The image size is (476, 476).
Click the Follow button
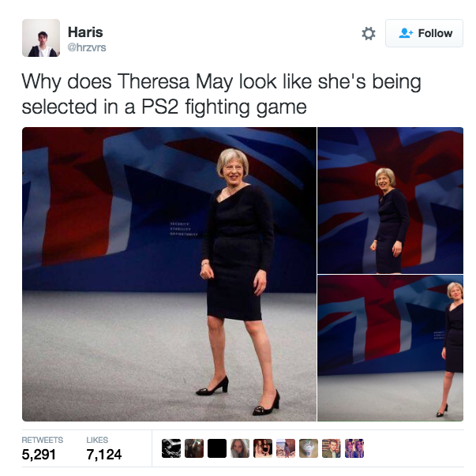click(424, 33)
